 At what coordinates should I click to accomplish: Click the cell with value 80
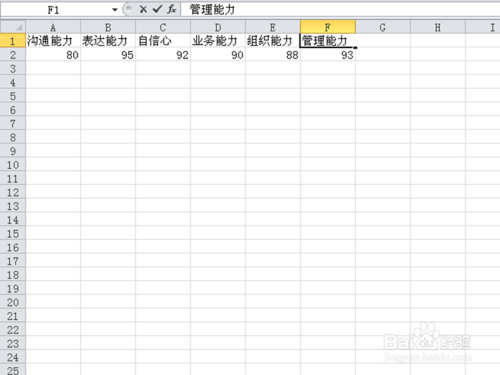coord(53,55)
